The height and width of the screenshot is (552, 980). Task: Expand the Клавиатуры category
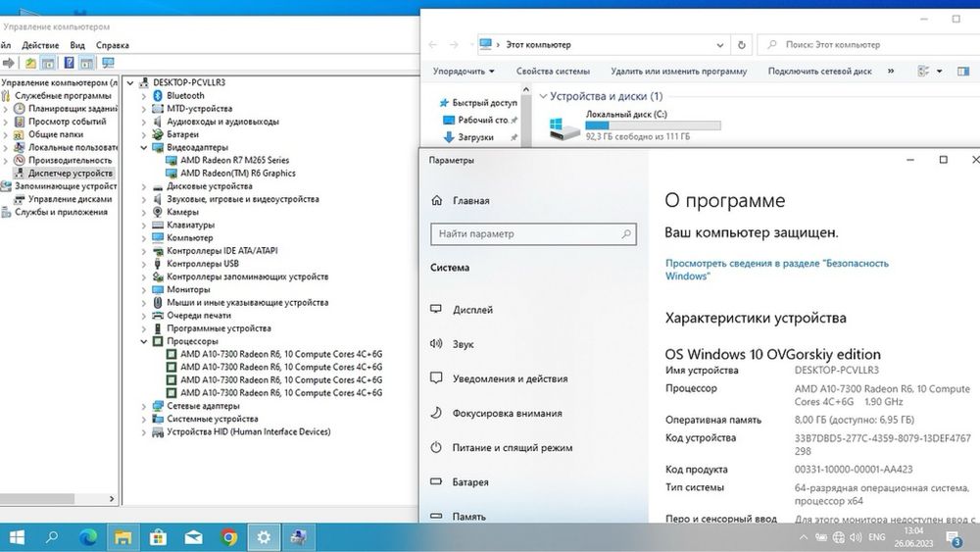pyautogui.click(x=144, y=226)
